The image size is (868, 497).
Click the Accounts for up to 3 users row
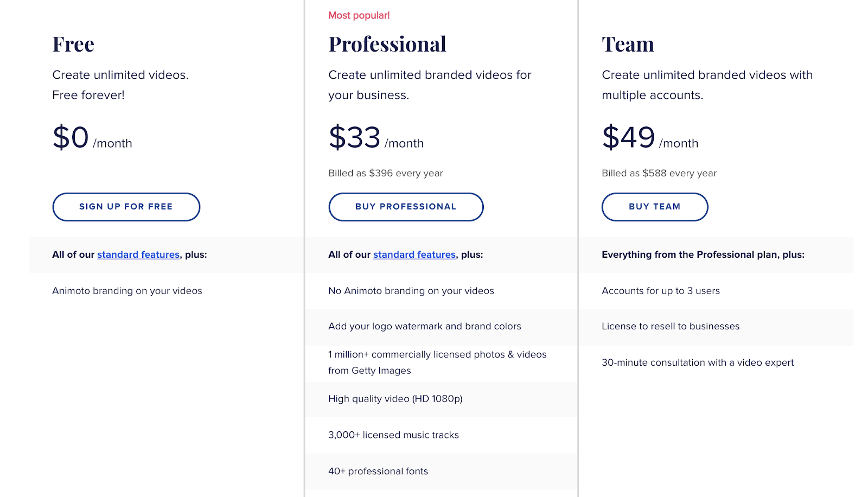[661, 291]
